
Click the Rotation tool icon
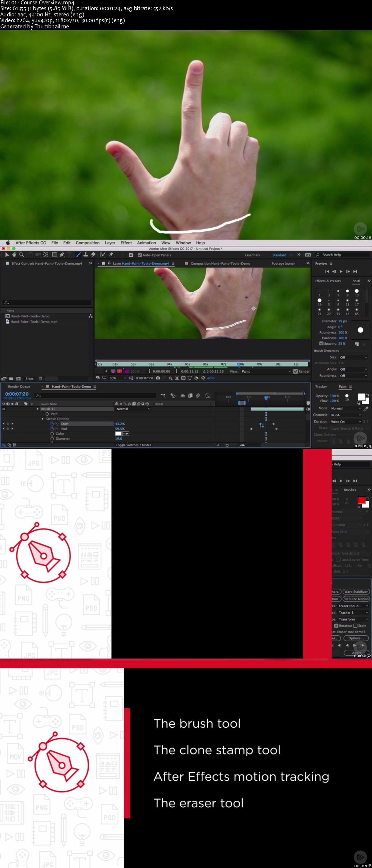(x=31, y=255)
